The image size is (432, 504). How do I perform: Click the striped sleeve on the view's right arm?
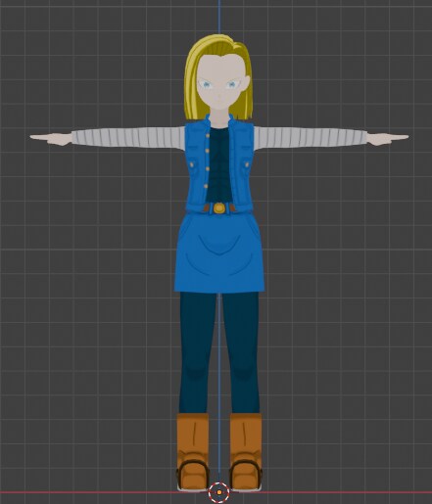click(x=311, y=138)
